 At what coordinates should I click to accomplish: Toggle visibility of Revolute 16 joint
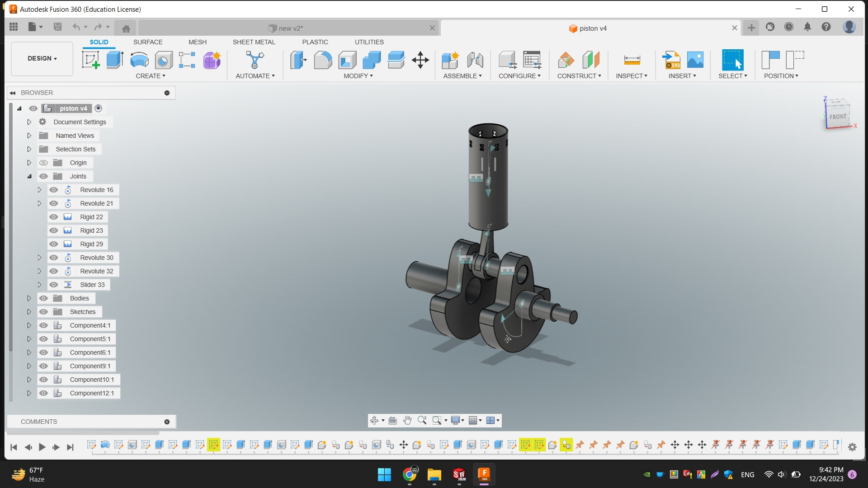(x=54, y=190)
